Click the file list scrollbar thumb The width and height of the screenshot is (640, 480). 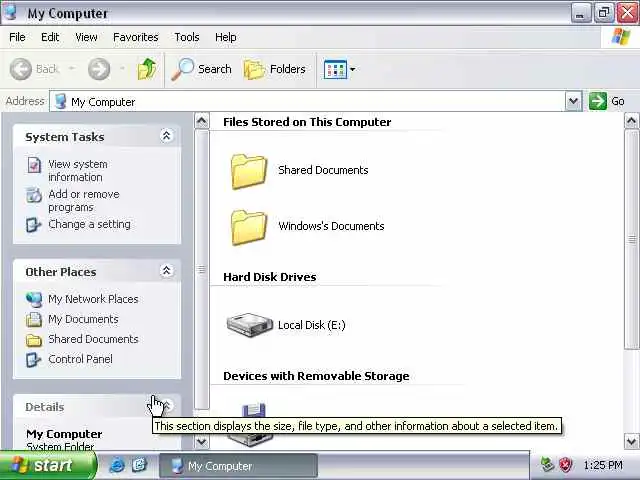tap(631, 240)
